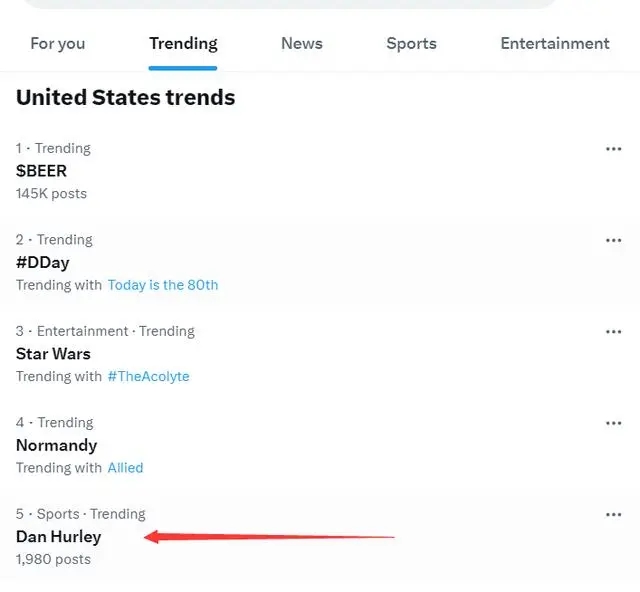Switch to the News tab

click(302, 44)
